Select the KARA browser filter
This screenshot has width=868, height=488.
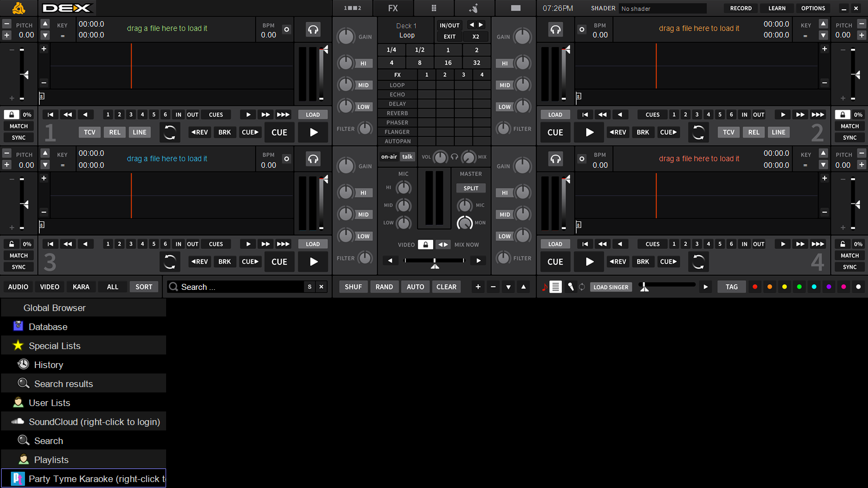81,287
